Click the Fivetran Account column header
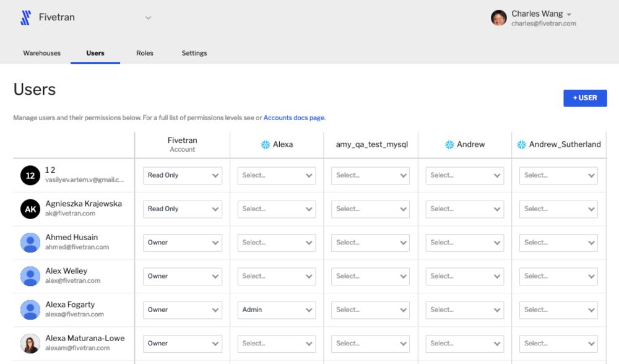619x364 pixels. click(183, 144)
